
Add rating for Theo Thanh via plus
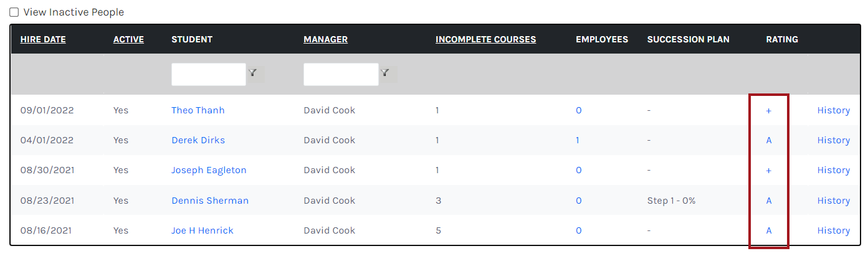point(768,110)
